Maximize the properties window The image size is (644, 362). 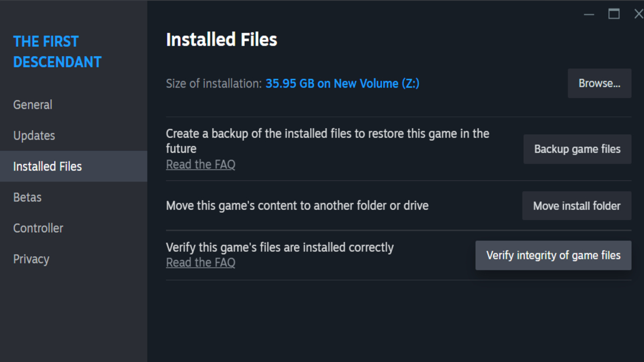pyautogui.click(x=613, y=14)
